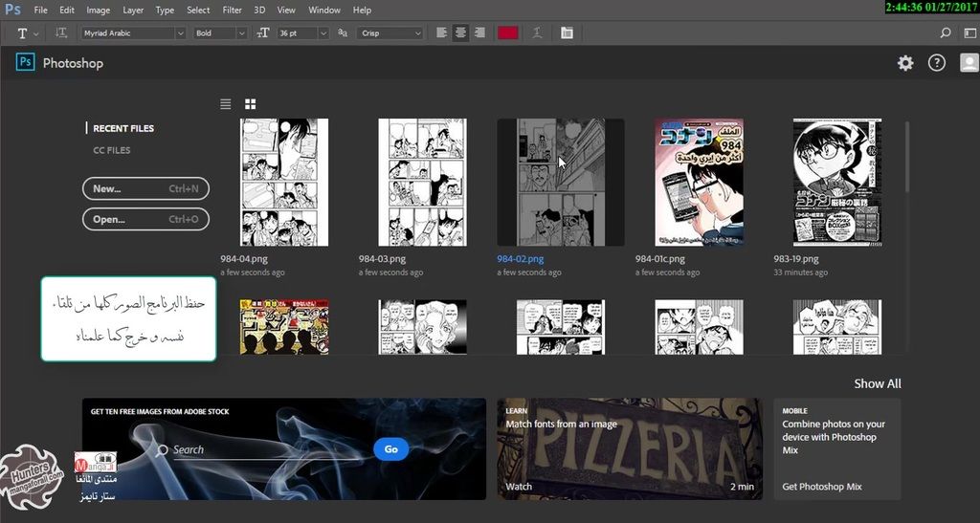Click the Type tool icon in options bar
This screenshot has height=523, width=980.
pos(23,33)
